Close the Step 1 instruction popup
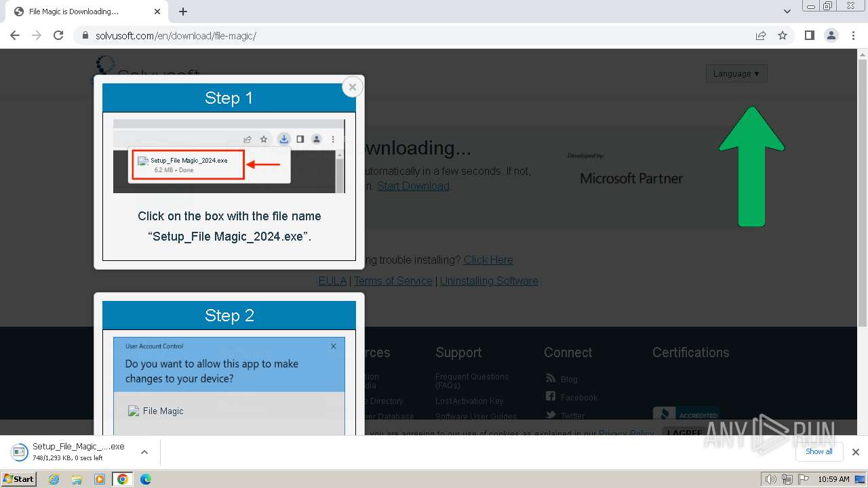The image size is (868, 488). pos(352,87)
